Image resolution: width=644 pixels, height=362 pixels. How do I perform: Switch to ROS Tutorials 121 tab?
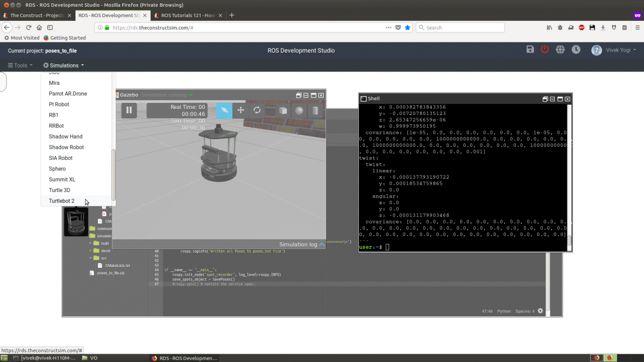pos(188,15)
